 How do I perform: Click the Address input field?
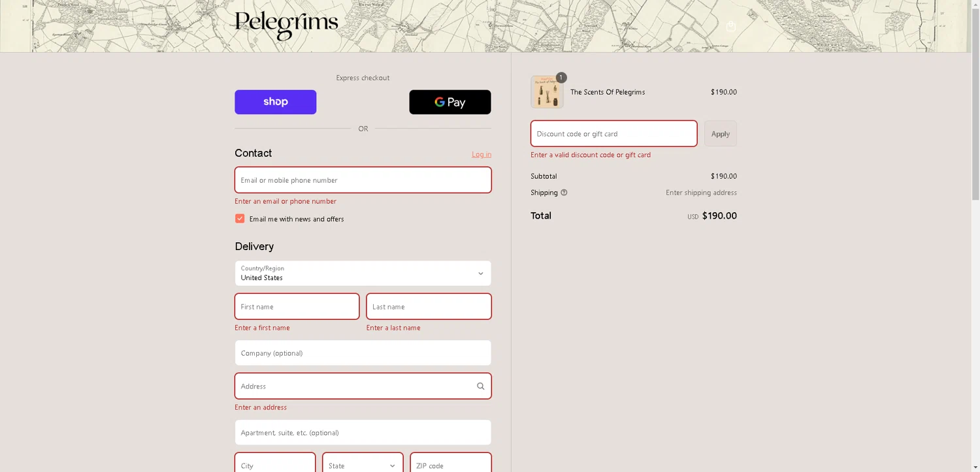point(363,386)
